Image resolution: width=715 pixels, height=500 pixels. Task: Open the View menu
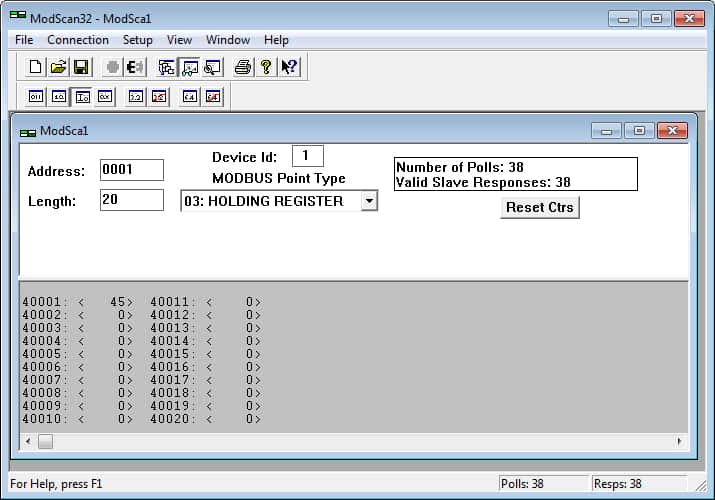(179, 40)
